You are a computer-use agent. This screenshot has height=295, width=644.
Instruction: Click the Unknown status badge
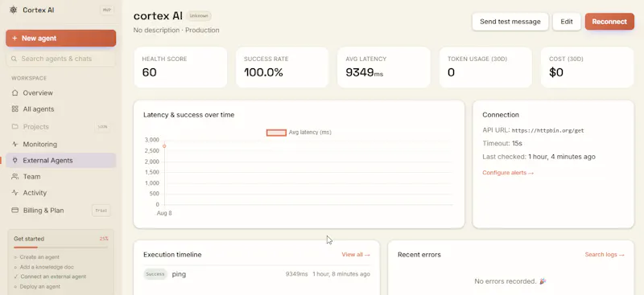point(199,16)
